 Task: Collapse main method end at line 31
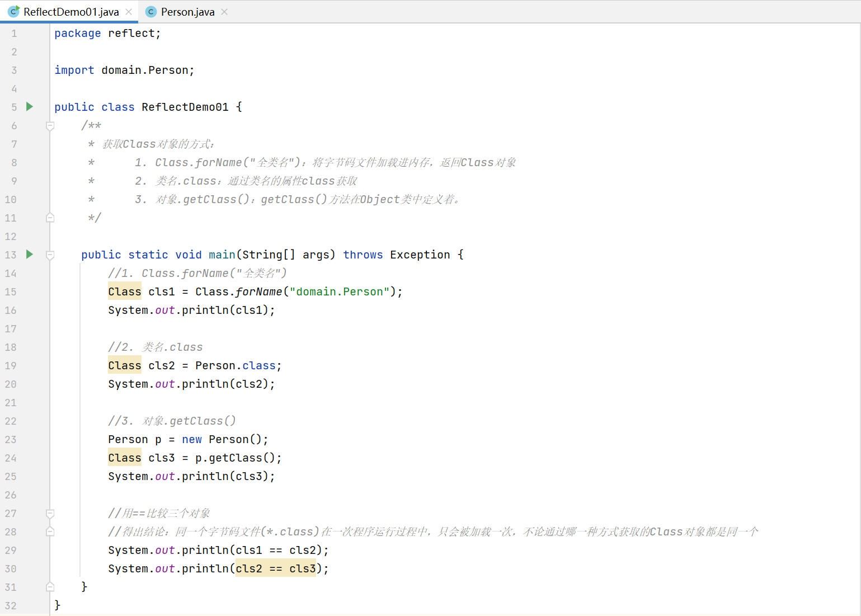50,587
